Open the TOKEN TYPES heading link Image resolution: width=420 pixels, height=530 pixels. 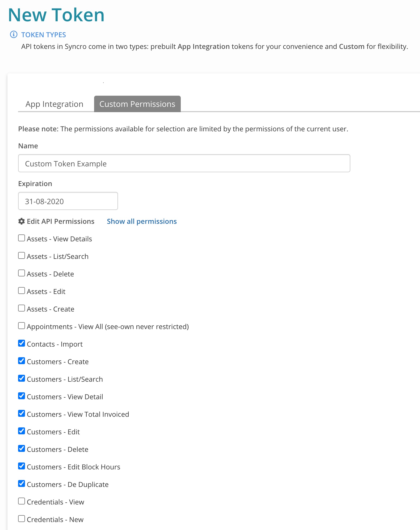click(44, 35)
